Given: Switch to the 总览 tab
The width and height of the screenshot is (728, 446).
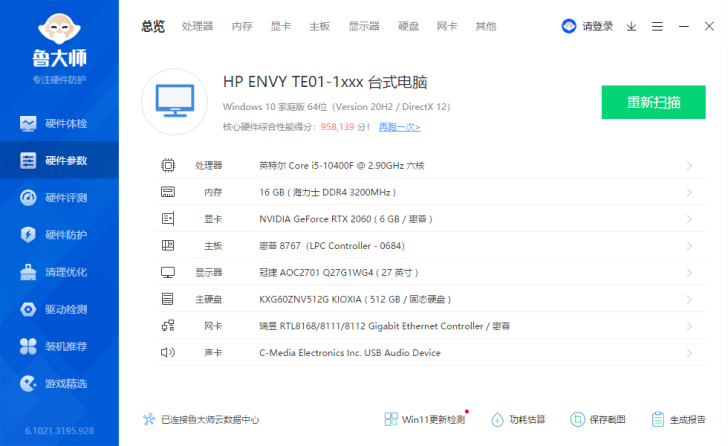Looking at the screenshot, I should (x=153, y=26).
